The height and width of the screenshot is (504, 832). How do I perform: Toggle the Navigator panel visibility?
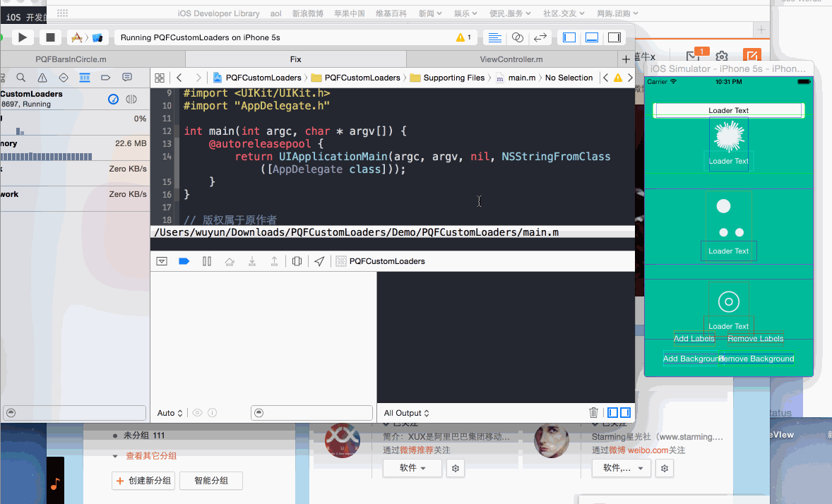click(569, 37)
